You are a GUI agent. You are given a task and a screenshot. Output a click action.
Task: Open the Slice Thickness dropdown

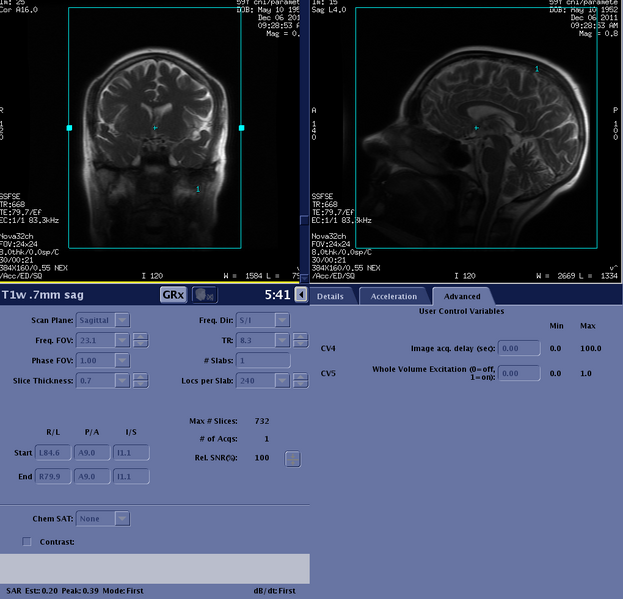[122, 381]
